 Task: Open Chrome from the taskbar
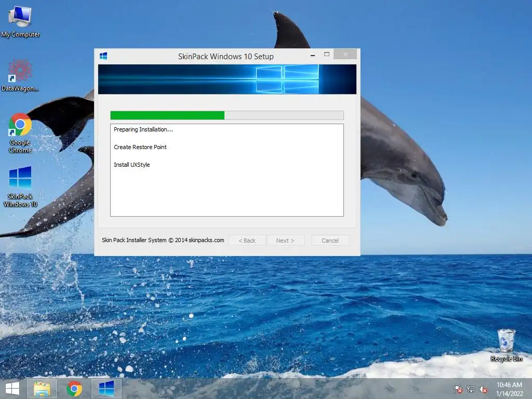click(74, 389)
